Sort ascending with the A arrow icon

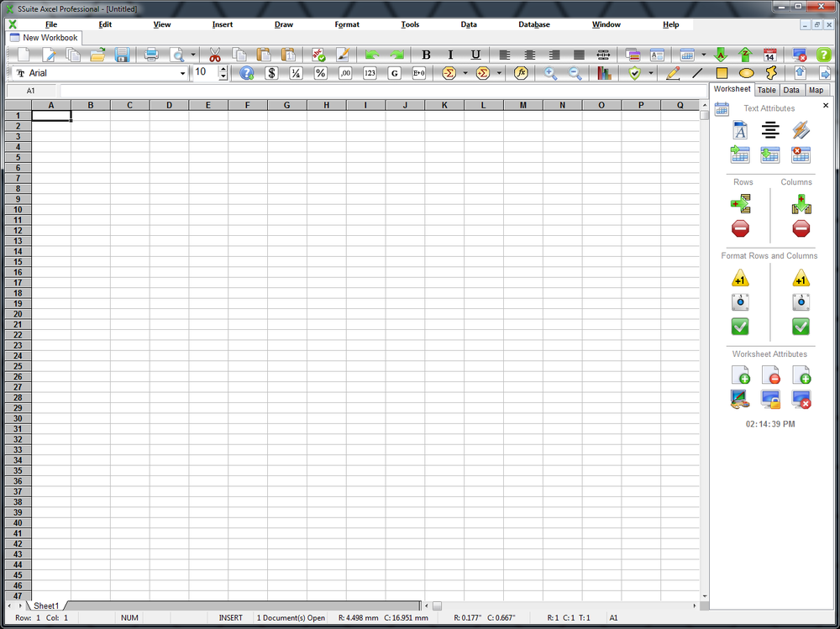coord(721,55)
